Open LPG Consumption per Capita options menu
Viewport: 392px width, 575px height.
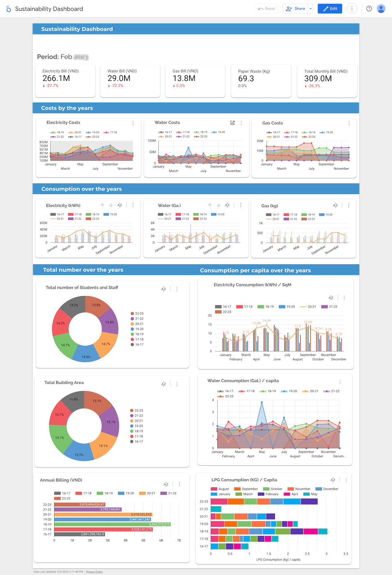[346, 480]
